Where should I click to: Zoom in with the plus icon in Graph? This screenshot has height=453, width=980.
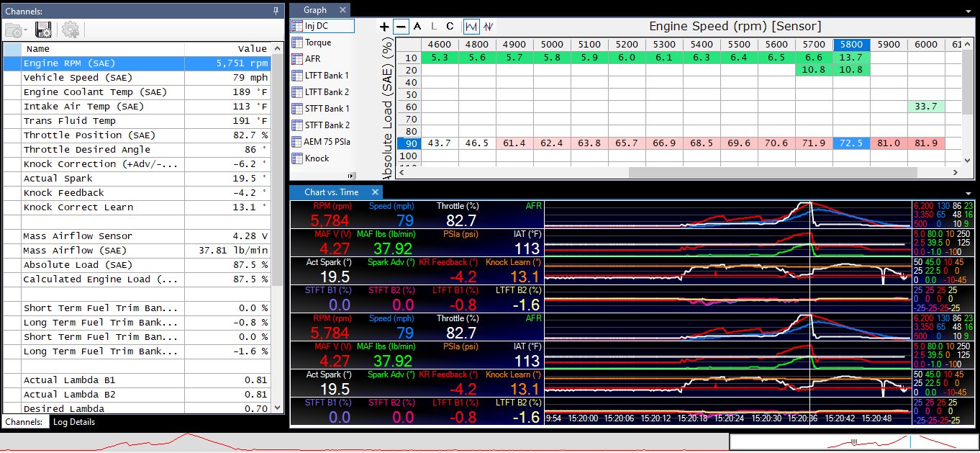(384, 27)
